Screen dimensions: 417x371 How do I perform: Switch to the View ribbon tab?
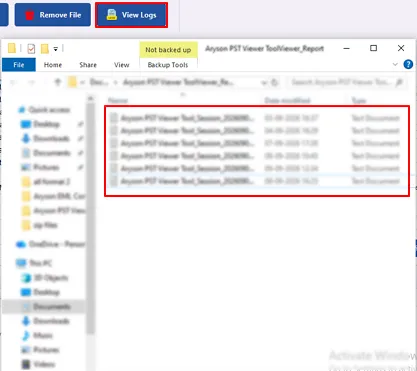pos(121,65)
